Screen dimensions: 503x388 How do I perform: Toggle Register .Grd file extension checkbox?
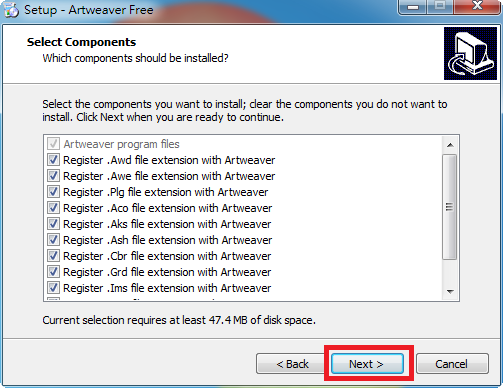[53, 272]
